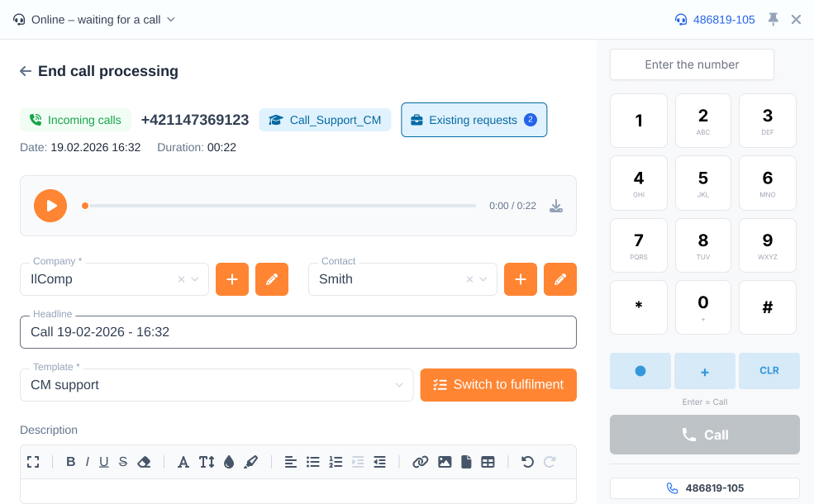This screenshot has height=504, width=814.
Task: Toggle italic text formatting
Action: [87, 462]
